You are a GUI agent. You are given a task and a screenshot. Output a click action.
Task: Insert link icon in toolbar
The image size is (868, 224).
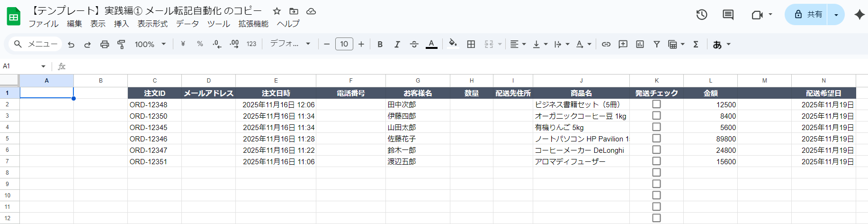point(606,44)
